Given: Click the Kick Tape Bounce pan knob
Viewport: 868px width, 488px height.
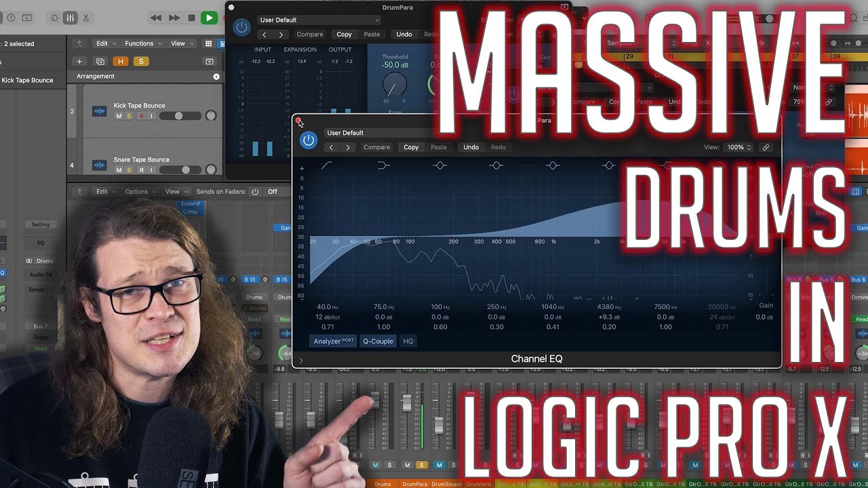Looking at the screenshot, I should (211, 116).
